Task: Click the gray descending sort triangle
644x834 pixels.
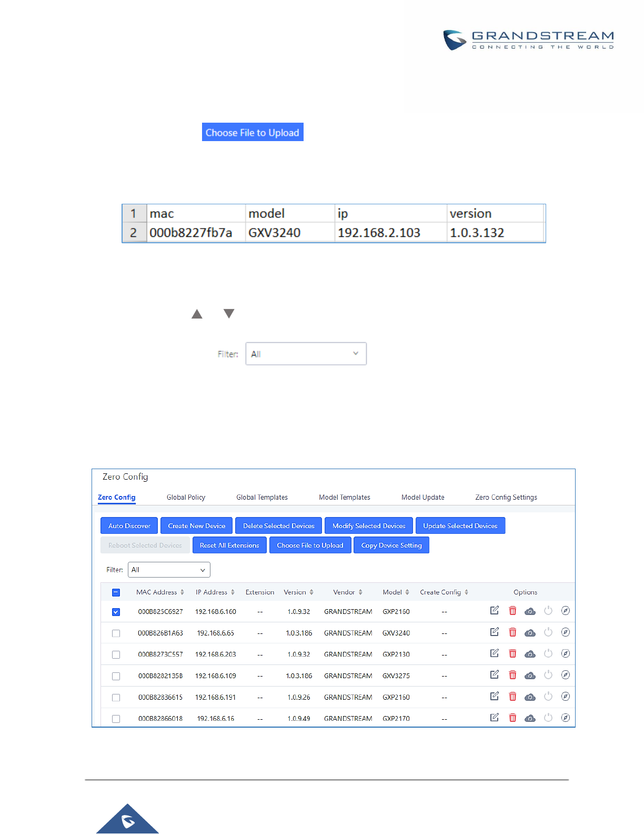Action: 229,313
